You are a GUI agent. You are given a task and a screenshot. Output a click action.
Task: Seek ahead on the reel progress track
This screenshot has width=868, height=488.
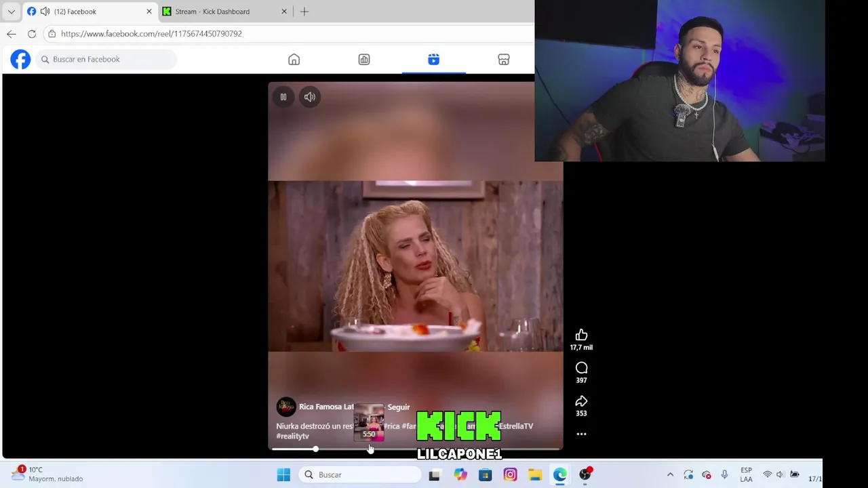[438, 449]
